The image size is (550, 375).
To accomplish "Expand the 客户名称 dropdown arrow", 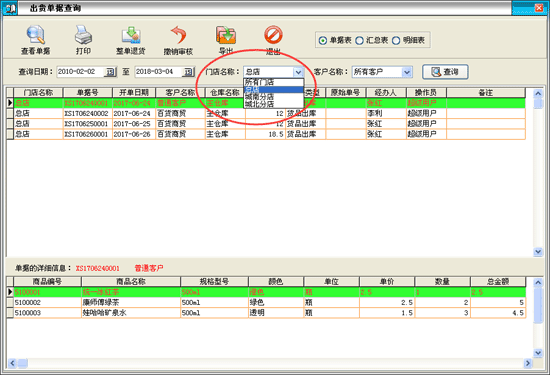I will pyautogui.click(x=407, y=72).
